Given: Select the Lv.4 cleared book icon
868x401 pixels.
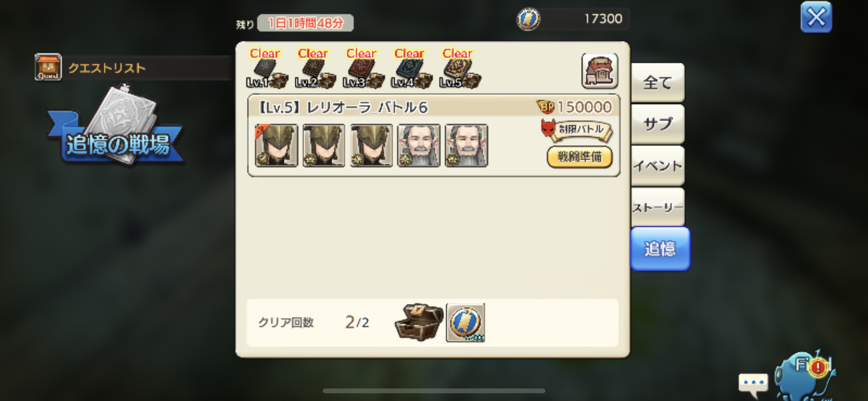Looking at the screenshot, I should coord(409,69).
